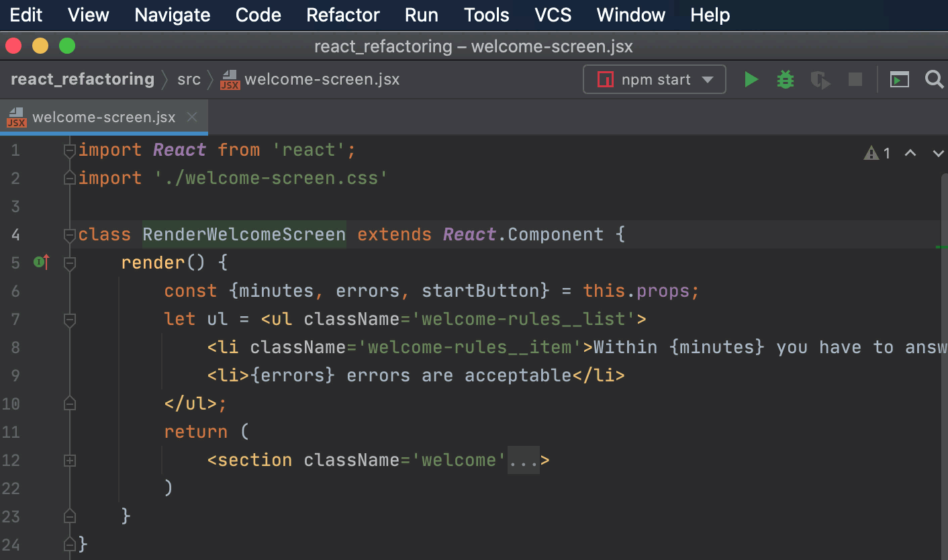The width and height of the screenshot is (948, 560).
Task: Open the Refactor menu
Action: tap(342, 15)
